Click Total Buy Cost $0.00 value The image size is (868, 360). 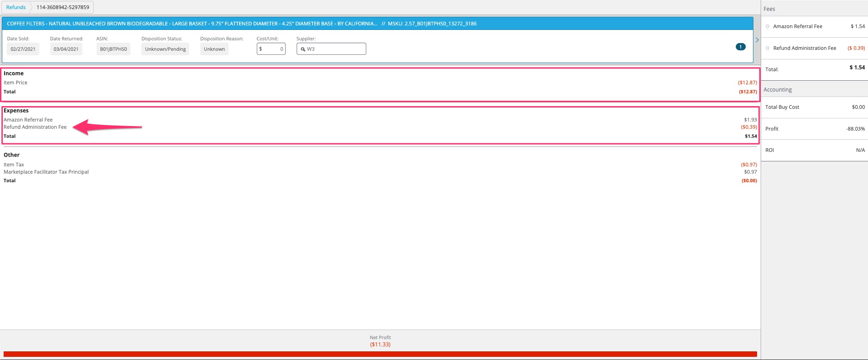click(x=858, y=107)
